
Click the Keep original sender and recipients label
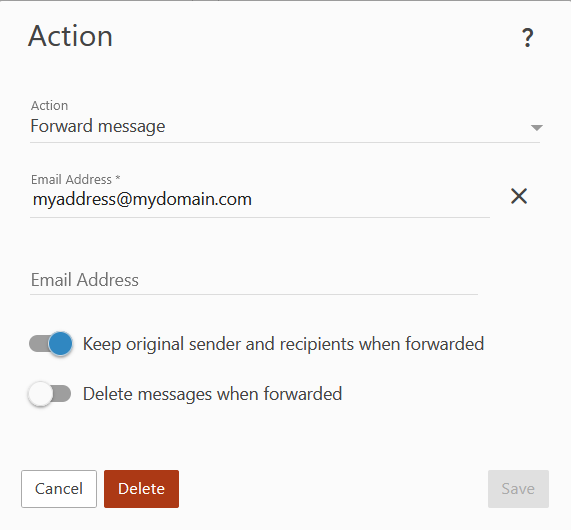(283, 344)
